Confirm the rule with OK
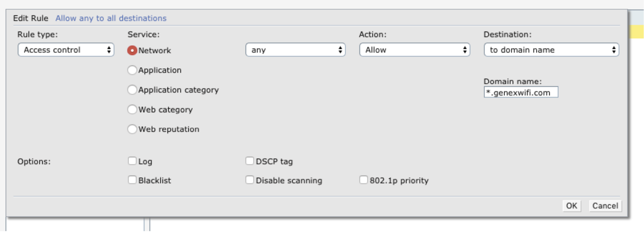This screenshot has height=232, width=644. (572, 206)
